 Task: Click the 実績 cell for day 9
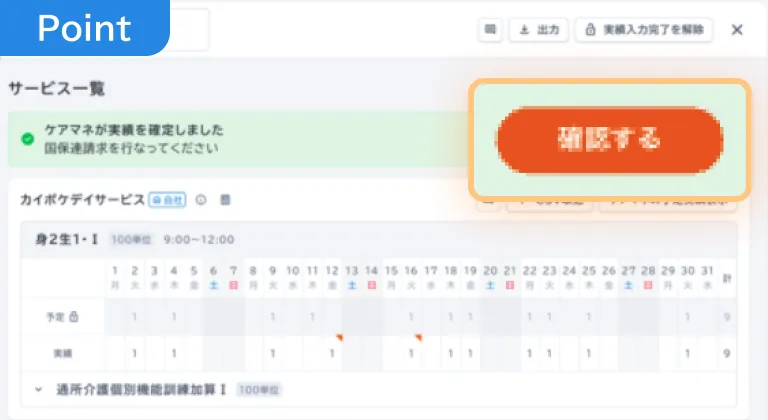(x=272, y=353)
